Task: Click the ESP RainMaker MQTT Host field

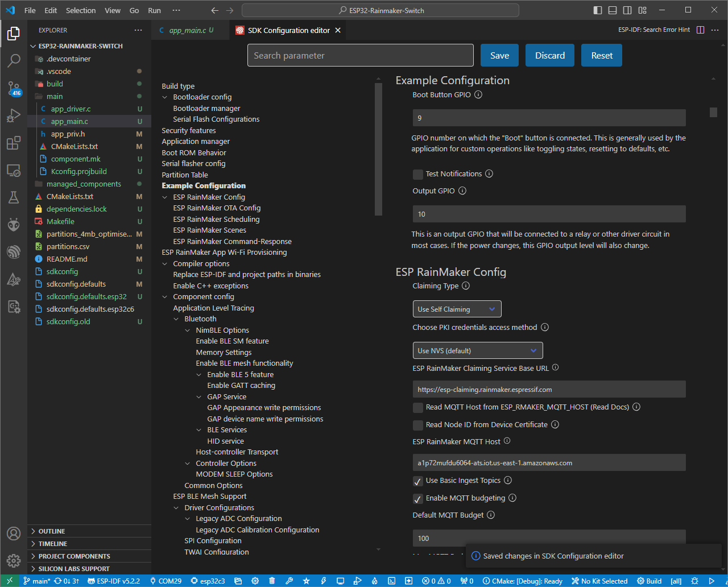Action: [x=549, y=462]
